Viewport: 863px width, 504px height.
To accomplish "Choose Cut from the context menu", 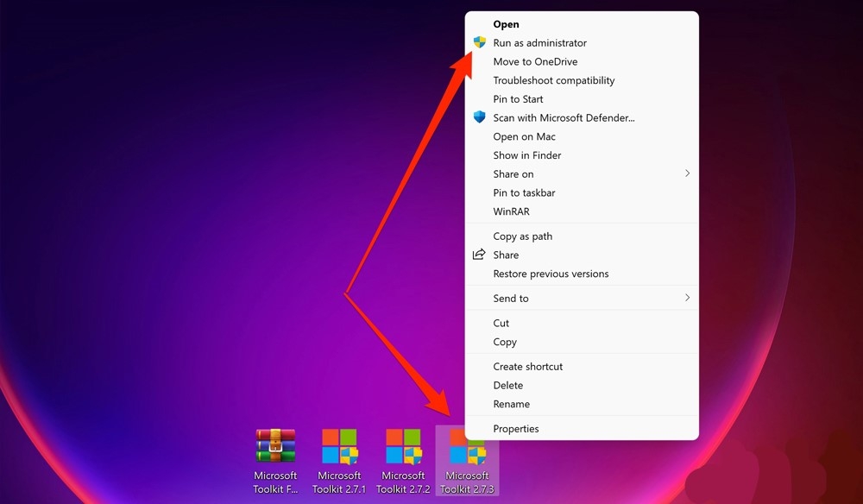I will (x=582, y=323).
